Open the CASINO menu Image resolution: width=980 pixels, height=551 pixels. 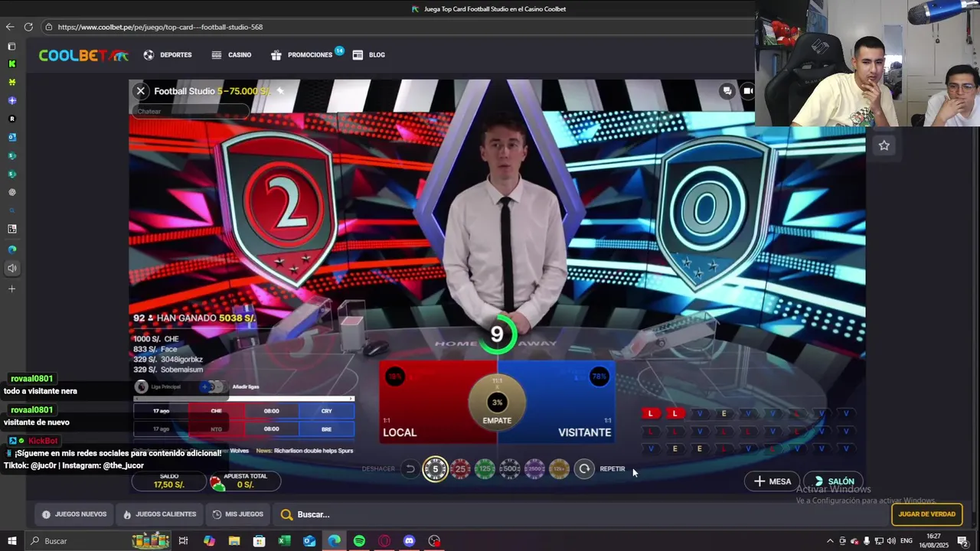point(232,55)
